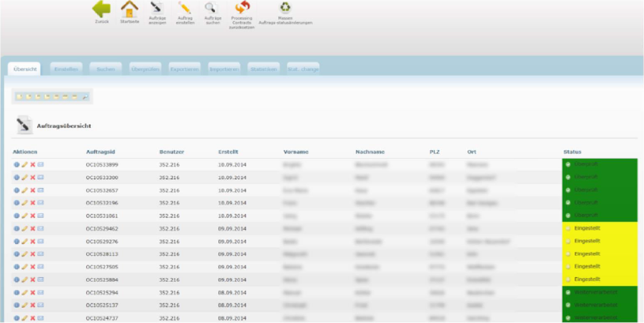
Task: Sort by the Auftragsid column header
Action: coord(100,151)
